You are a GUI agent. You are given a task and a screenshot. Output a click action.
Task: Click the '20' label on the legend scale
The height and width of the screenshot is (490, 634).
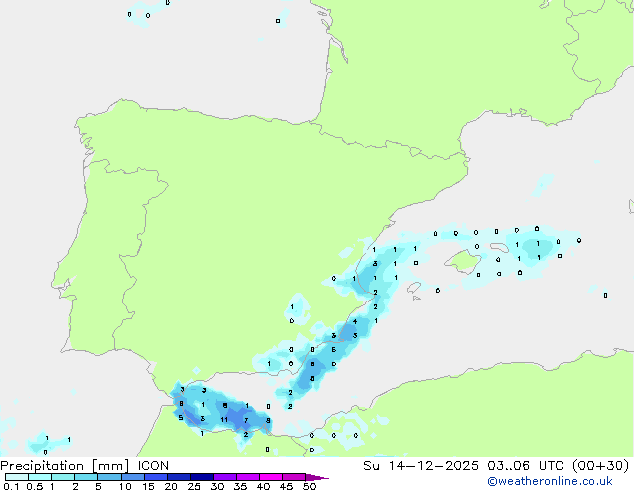(171, 486)
